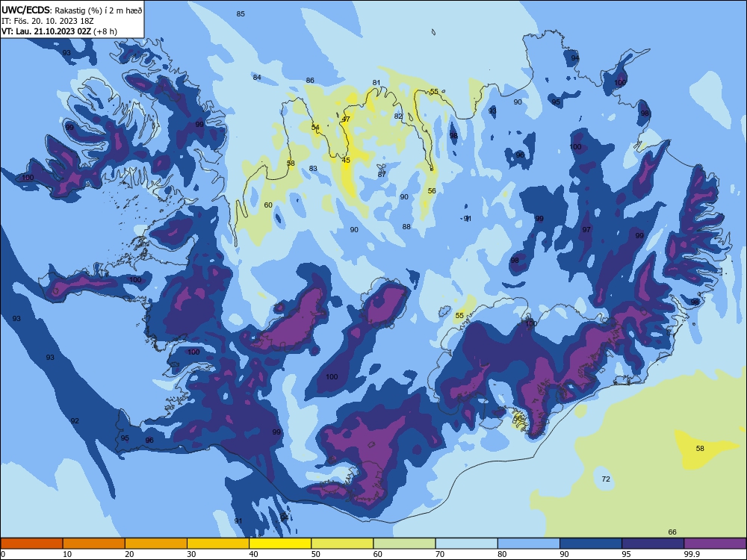The width and height of the screenshot is (747, 560).
Task: Click the humidity value 86 on the map
Action: (x=310, y=81)
